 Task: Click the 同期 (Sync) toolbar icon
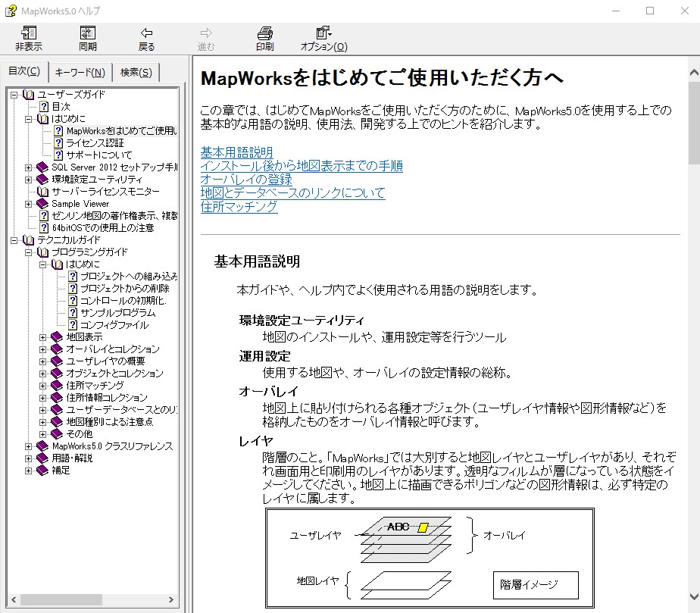coord(88,33)
